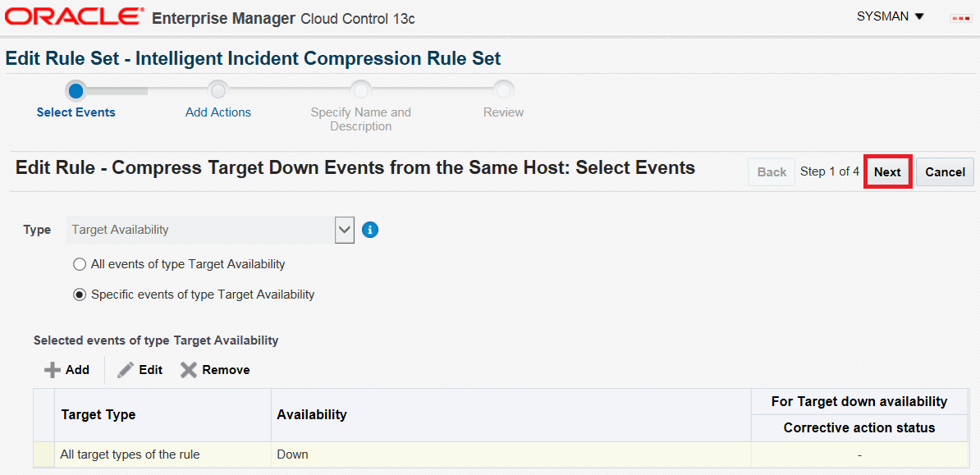Viewport: 980px width, 475px height.
Task: Select All events of type Target Availability
Action: pyautogui.click(x=80, y=264)
